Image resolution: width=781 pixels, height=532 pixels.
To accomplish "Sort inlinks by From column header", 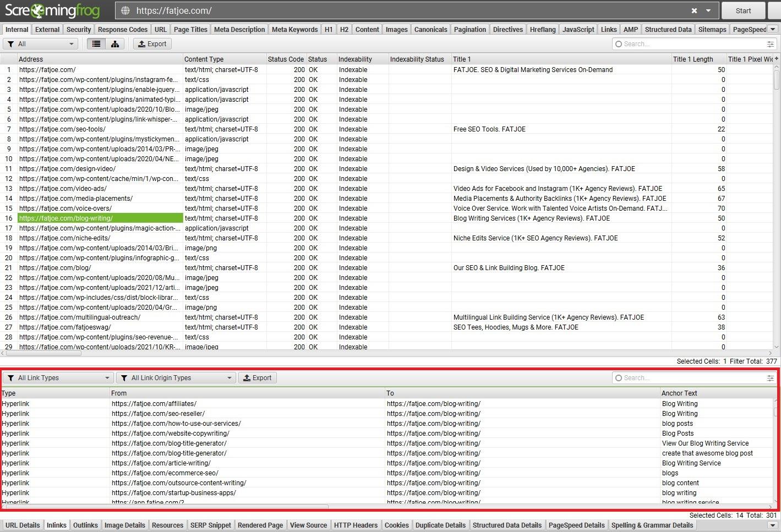I will point(247,393).
